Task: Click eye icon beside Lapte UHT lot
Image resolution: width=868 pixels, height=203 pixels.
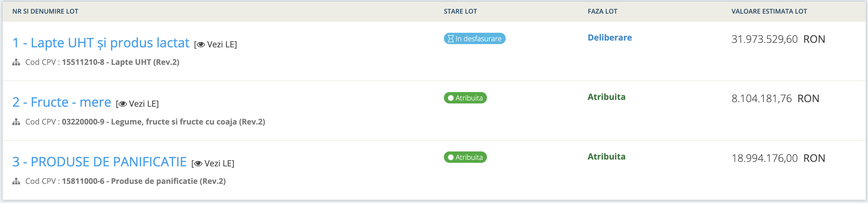Action: tap(201, 44)
